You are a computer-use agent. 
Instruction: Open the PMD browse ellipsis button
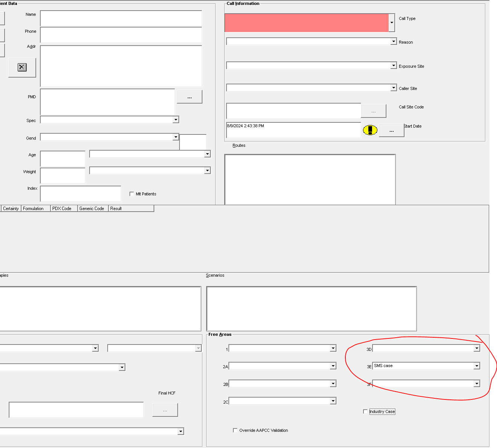pyautogui.click(x=189, y=97)
